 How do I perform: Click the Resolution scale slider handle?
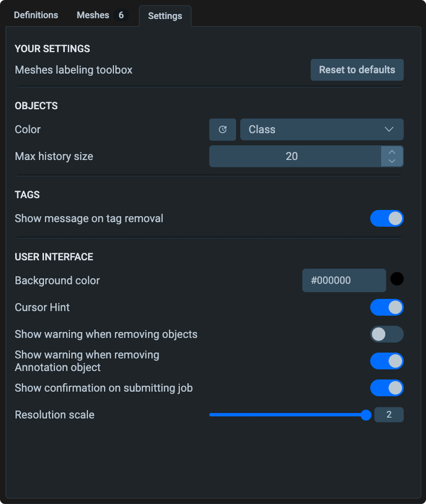366,415
